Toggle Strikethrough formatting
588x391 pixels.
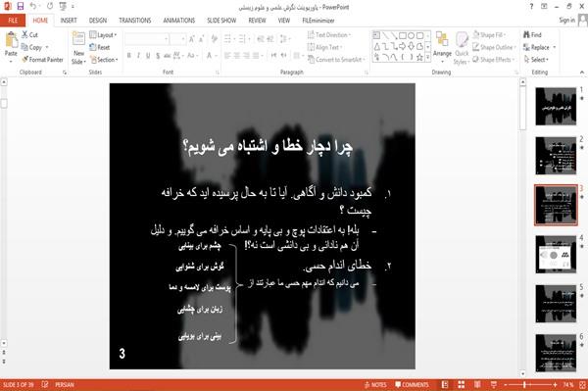168,56
